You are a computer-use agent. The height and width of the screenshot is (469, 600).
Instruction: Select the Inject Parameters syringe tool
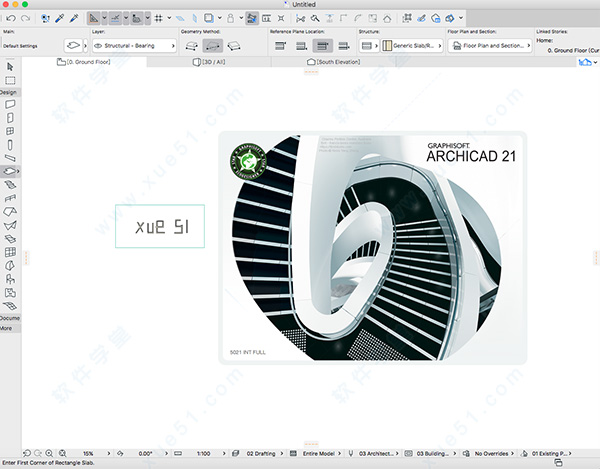pyautogui.click(x=74, y=18)
